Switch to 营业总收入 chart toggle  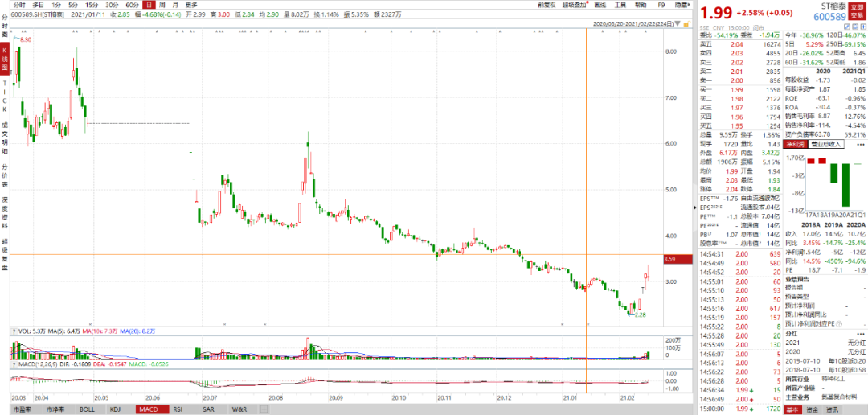point(826,144)
